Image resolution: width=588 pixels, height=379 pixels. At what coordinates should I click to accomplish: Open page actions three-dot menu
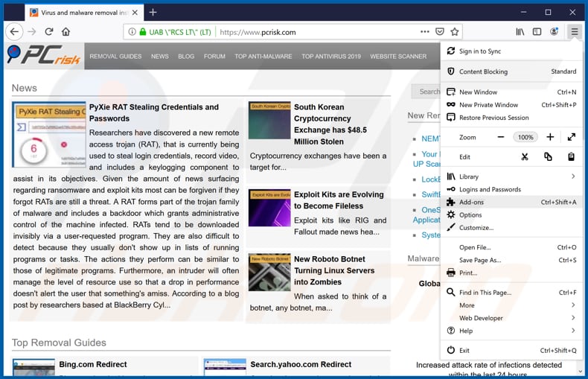coord(425,32)
